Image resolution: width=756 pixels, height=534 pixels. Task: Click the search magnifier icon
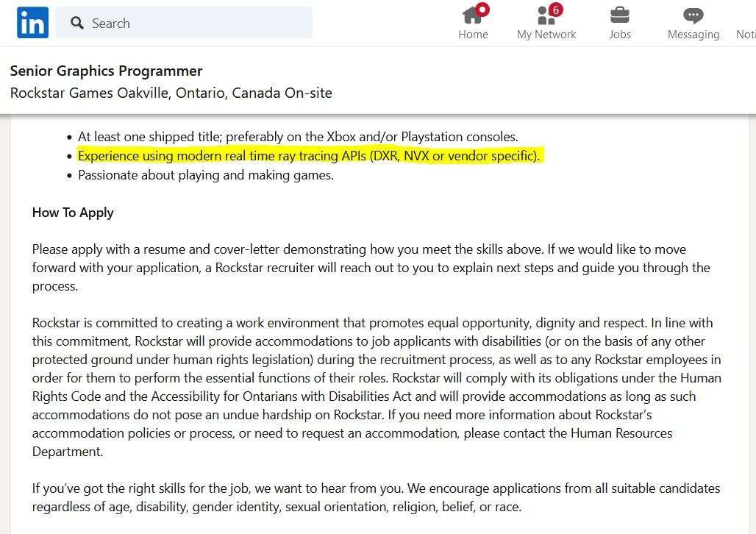(77, 24)
